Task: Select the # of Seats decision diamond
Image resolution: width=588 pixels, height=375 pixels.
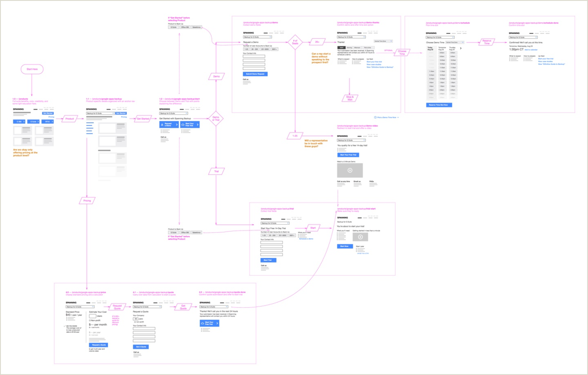Action: point(295,42)
